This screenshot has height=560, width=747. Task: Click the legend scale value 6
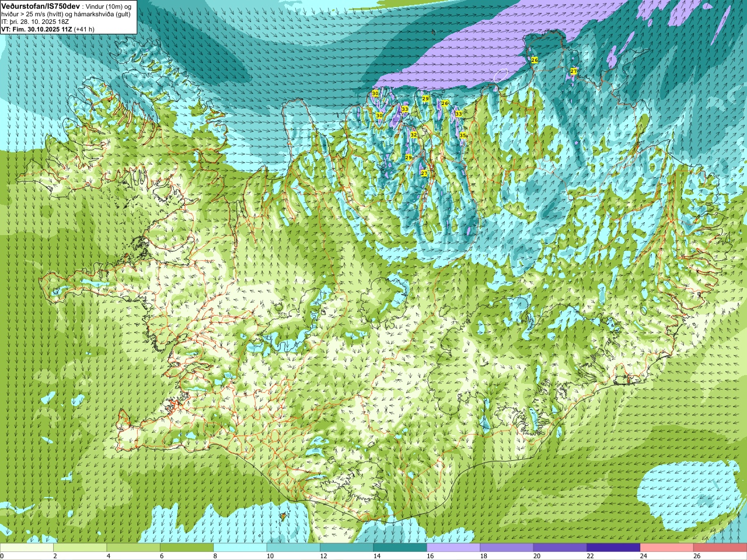tap(162, 556)
